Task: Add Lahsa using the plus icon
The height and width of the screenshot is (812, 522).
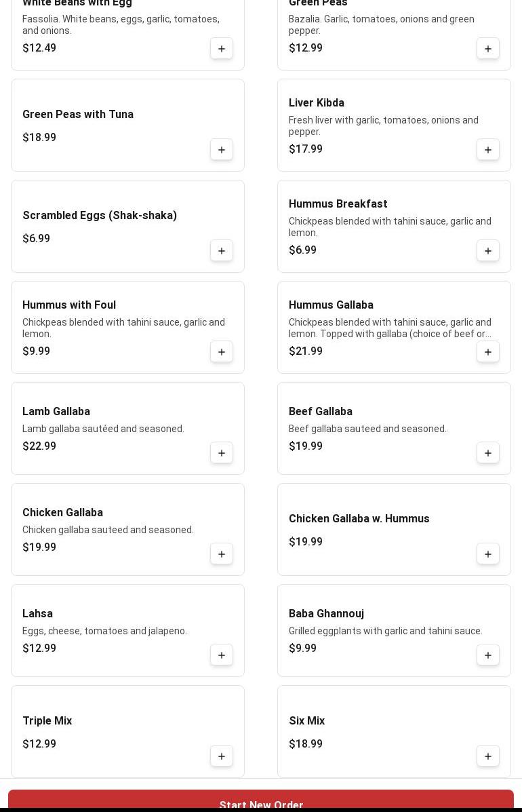Action: pyautogui.click(x=222, y=655)
